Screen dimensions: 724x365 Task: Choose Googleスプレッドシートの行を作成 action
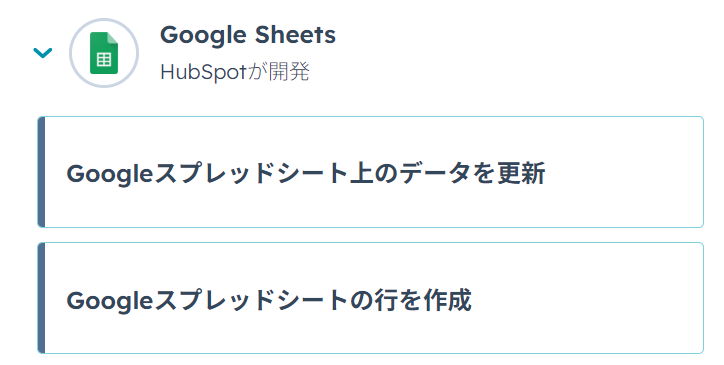(x=370, y=298)
